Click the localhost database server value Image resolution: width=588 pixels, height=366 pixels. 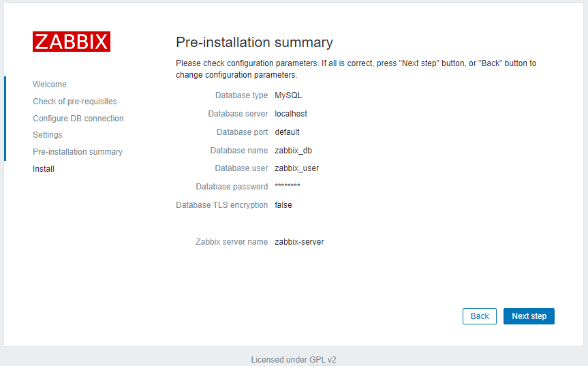pos(291,114)
